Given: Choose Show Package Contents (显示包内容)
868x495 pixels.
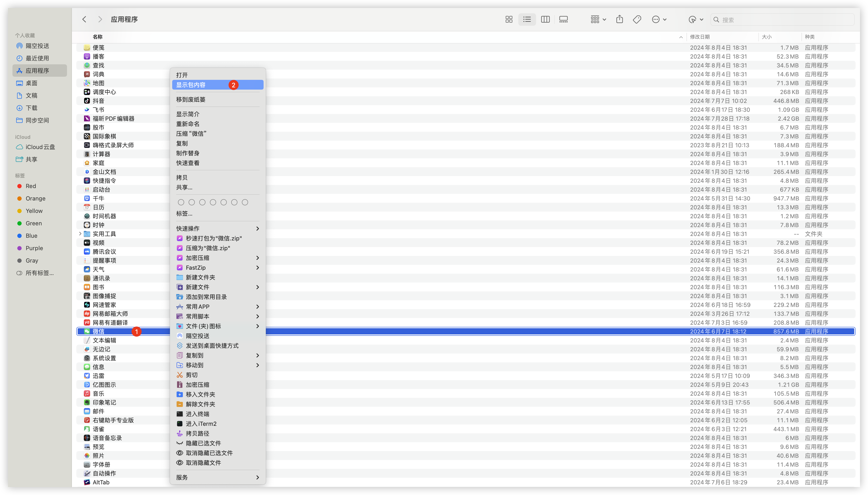Looking at the screenshot, I should pyautogui.click(x=191, y=85).
